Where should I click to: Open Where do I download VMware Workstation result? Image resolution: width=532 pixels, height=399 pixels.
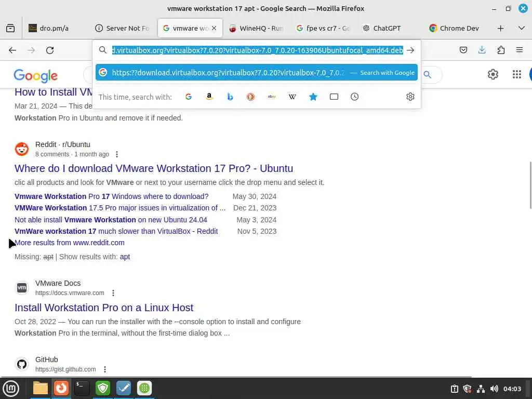coord(154,168)
